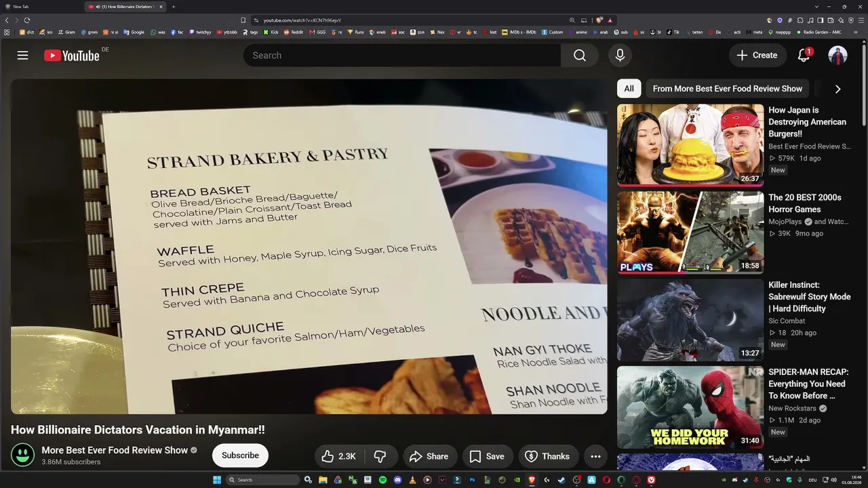Open Discord from the taskbar

[398, 480]
